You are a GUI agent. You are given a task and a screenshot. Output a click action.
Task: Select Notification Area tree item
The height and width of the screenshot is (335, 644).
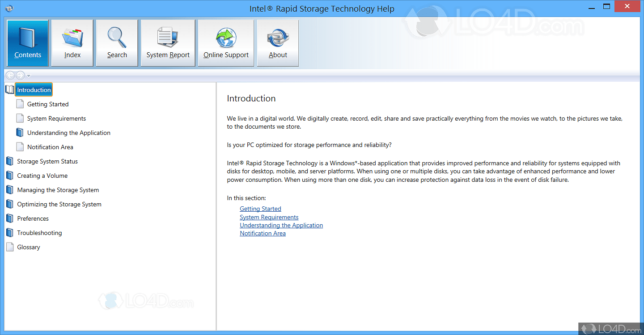coord(50,147)
